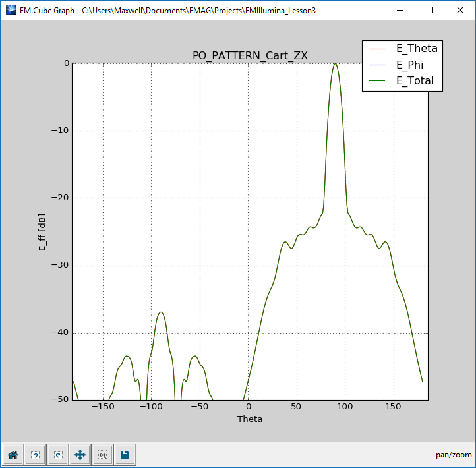The width and height of the screenshot is (476, 468).
Task: Click the Theta x-axis label
Action: 250,419
